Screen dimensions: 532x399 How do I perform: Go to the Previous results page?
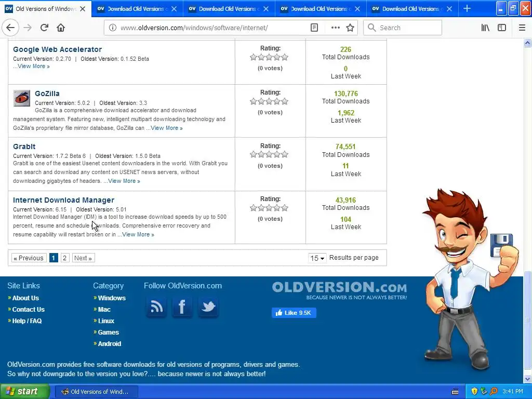[x=29, y=258]
